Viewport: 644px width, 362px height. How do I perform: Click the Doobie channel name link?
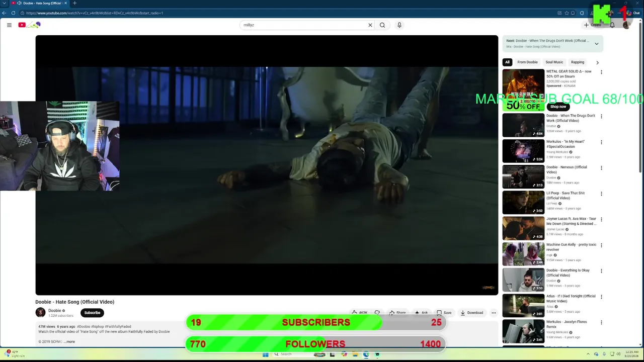pyautogui.click(x=54, y=311)
